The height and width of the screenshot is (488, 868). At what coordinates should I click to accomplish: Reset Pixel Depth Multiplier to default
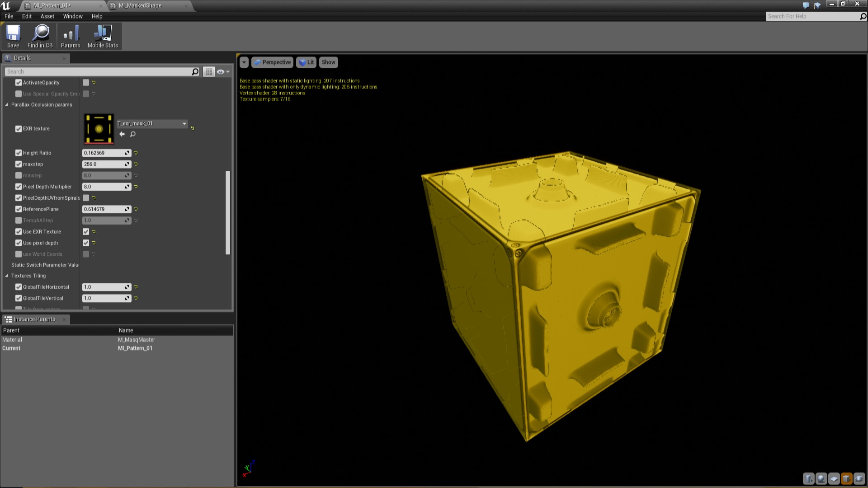(x=136, y=187)
